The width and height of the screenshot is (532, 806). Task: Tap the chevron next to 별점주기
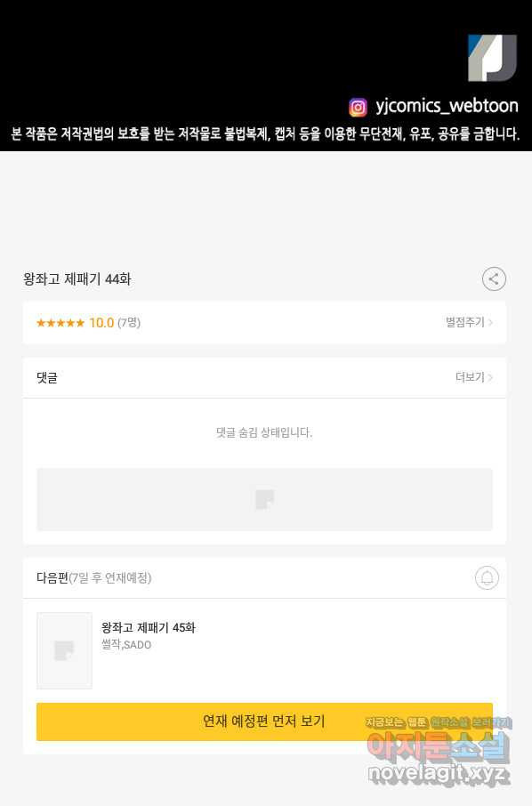point(490,322)
